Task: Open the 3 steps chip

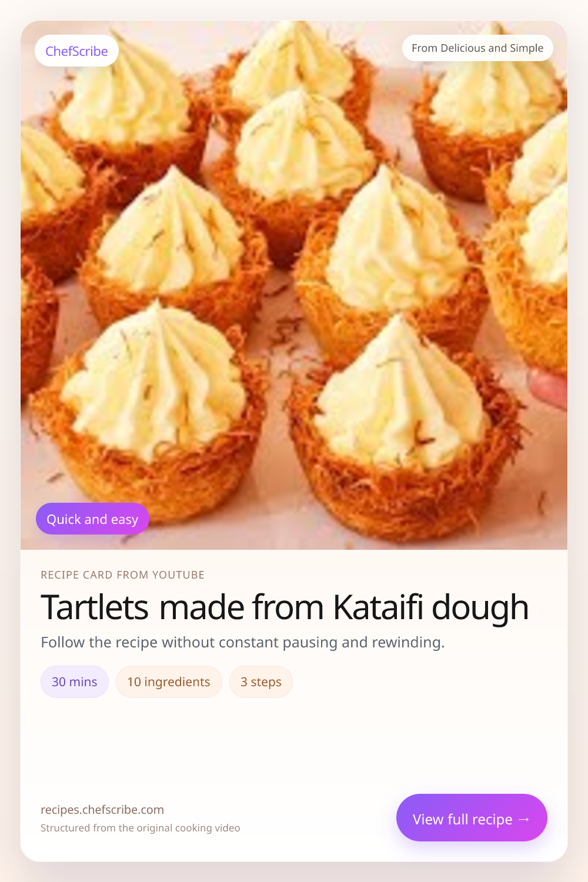Action: pos(261,681)
